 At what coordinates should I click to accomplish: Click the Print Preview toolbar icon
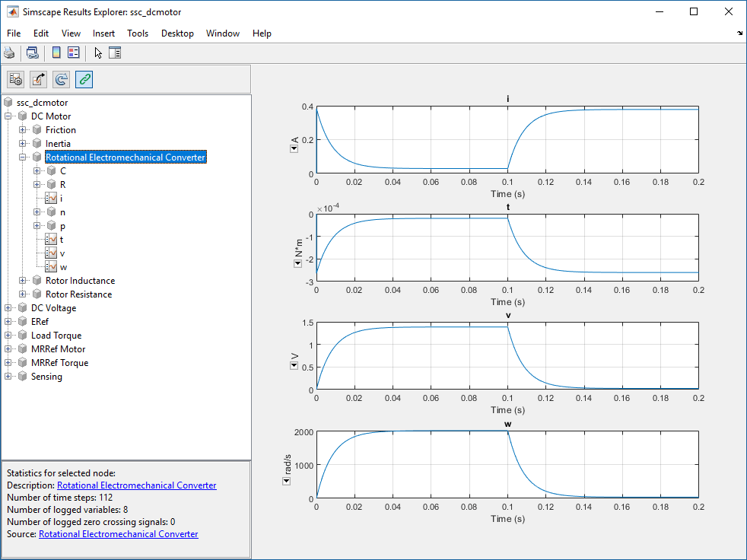click(33, 53)
